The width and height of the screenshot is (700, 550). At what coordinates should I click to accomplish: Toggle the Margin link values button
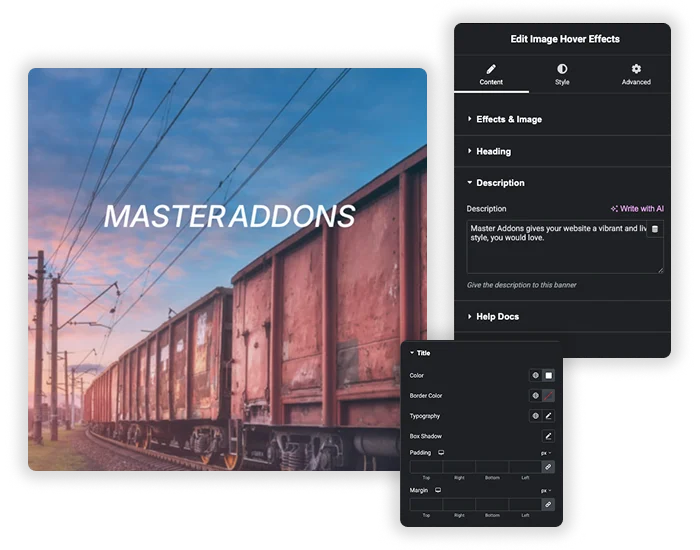pos(548,504)
